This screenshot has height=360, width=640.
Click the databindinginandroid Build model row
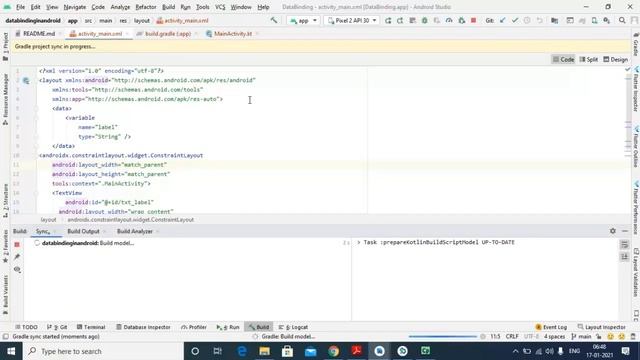coord(188,243)
